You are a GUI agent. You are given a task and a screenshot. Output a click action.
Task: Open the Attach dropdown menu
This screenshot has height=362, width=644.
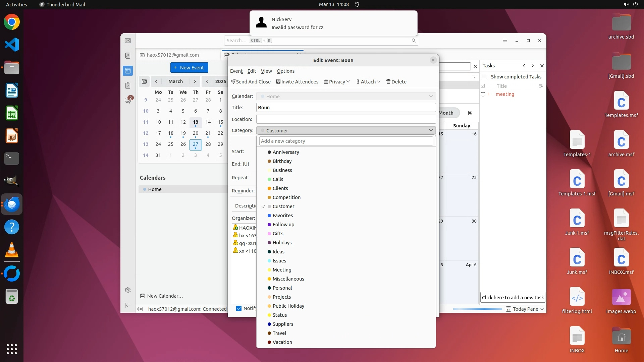pyautogui.click(x=368, y=81)
